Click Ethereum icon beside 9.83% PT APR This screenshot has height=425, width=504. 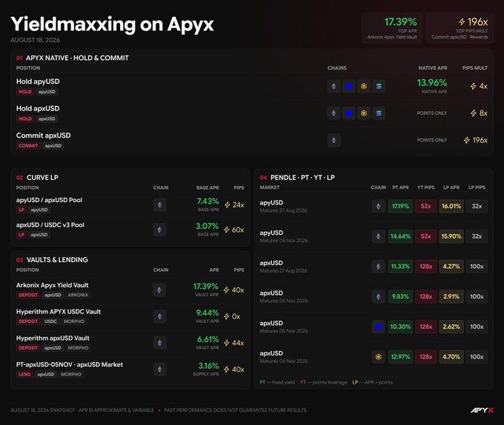[378, 297]
